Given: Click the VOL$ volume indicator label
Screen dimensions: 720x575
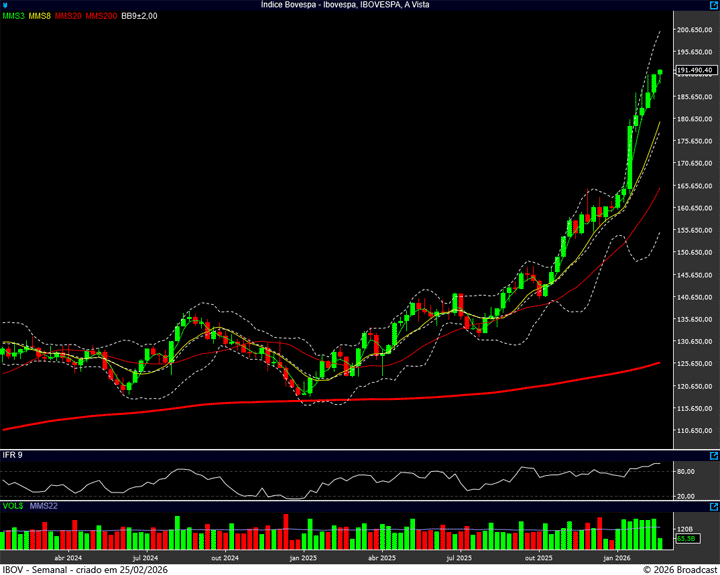Looking at the screenshot, I should pos(13,506).
